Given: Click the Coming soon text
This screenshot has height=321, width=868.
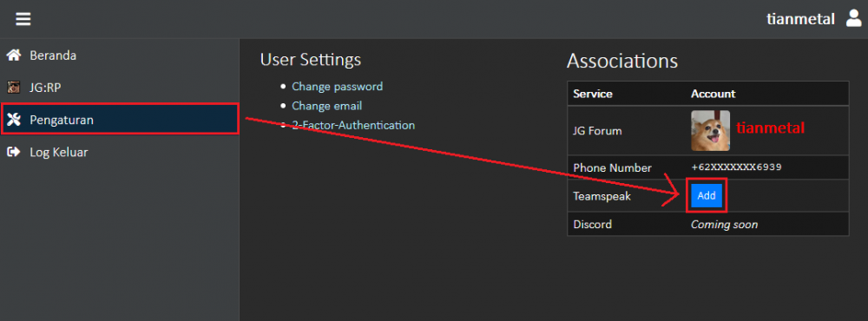Looking at the screenshot, I should (x=724, y=225).
